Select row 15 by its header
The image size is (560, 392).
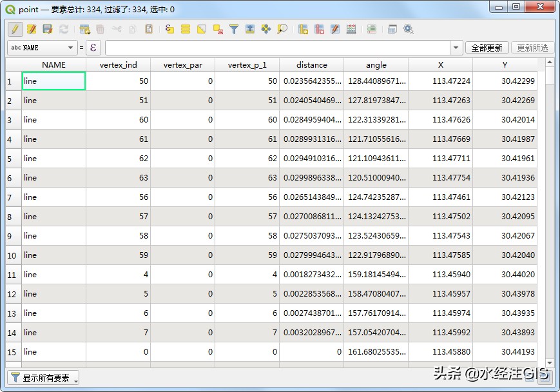click(14, 351)
